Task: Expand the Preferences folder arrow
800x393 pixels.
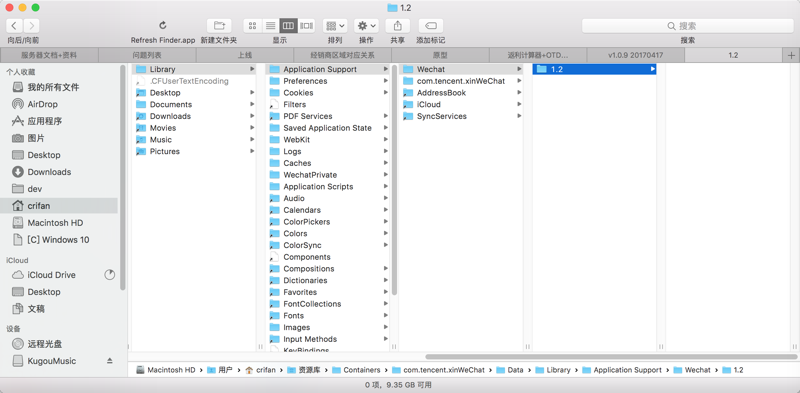Action: [x=386, y=81]
